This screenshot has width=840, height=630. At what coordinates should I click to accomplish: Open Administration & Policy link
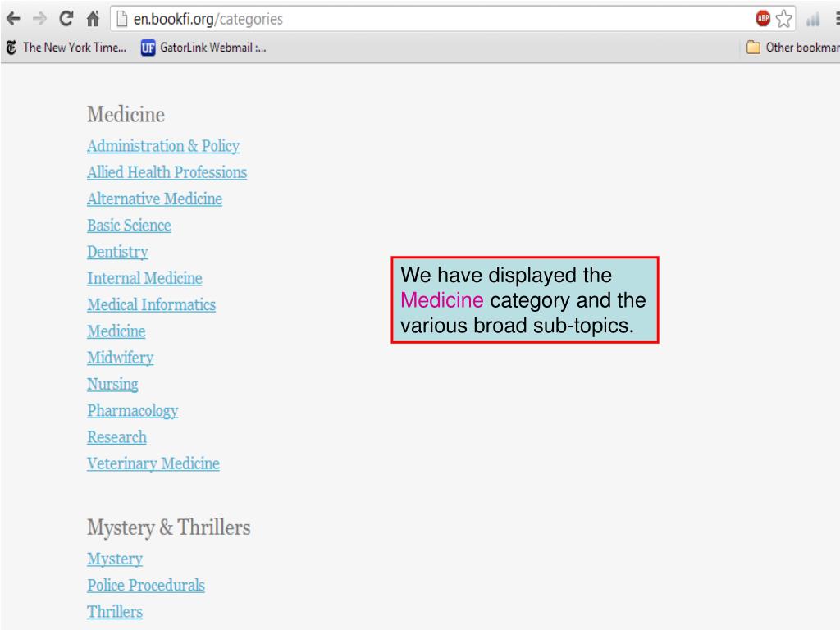pos(163,146)
